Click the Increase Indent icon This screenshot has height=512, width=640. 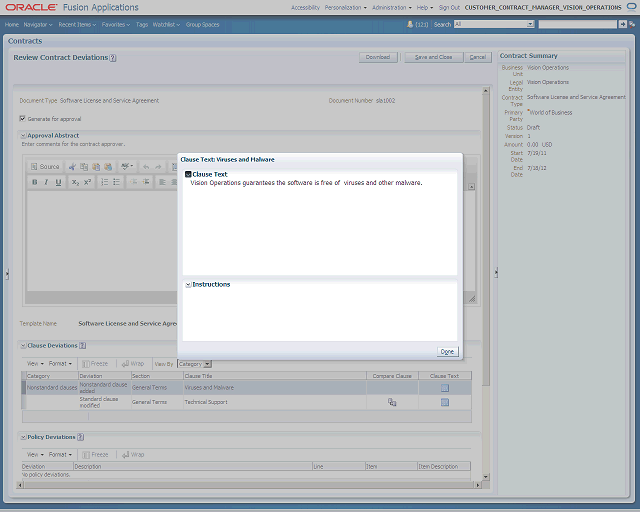coord(146,182)
